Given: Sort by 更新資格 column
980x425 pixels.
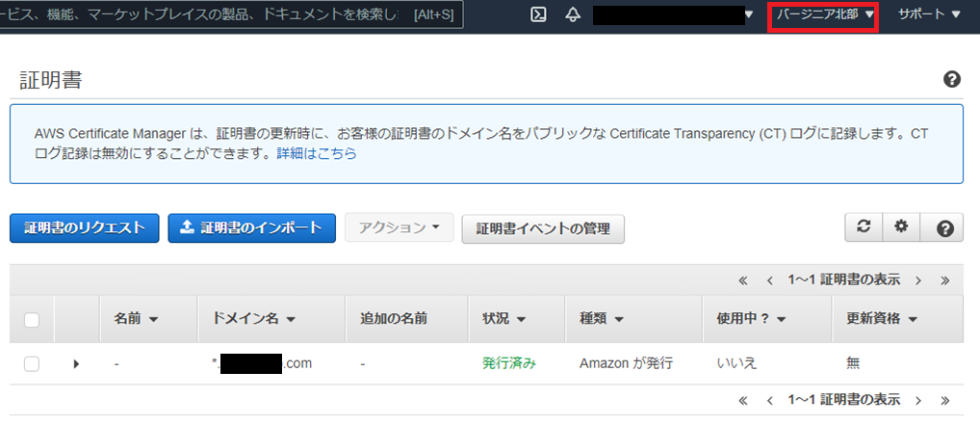Looking at the screenshot, I should 881,319.
